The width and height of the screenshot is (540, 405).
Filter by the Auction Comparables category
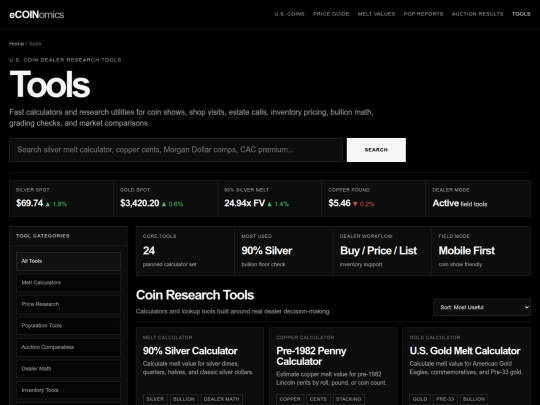click(69, 347)
